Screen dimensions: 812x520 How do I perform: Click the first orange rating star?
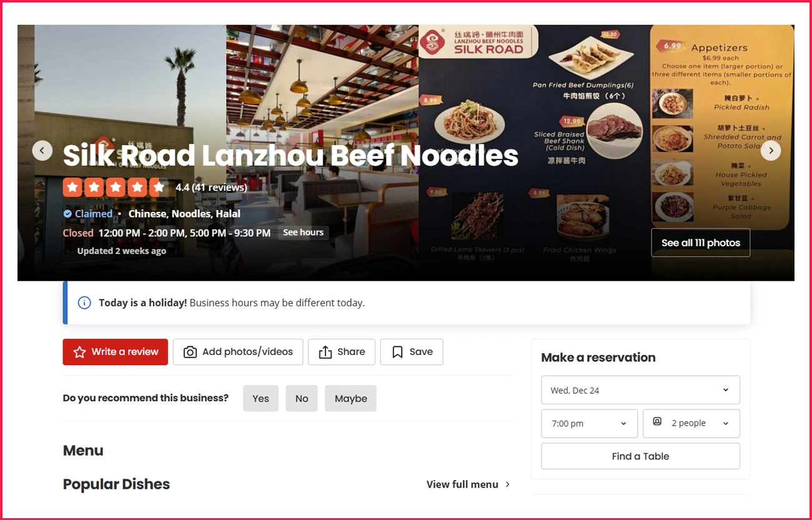coord(72,187)
